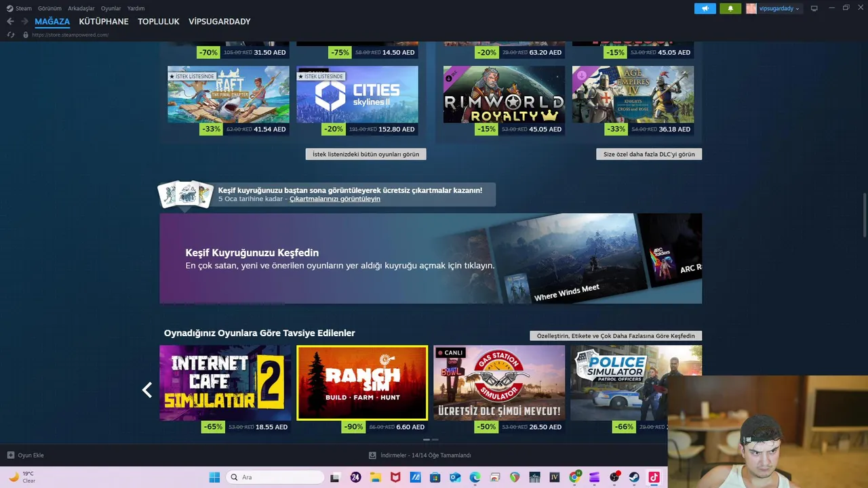Click the carousel page indicator dots
The width and height of the screenshot is (868, 488).
431,440
